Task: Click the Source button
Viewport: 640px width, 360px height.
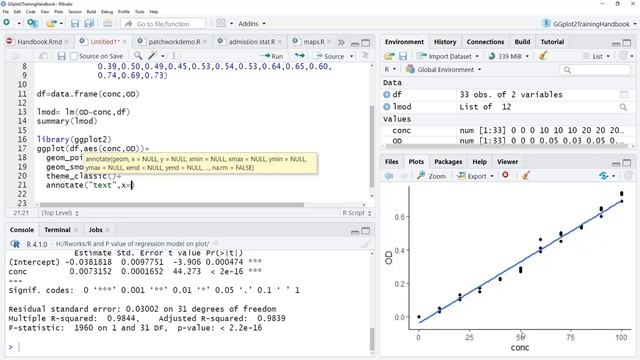Action: (x=330, y=56)
